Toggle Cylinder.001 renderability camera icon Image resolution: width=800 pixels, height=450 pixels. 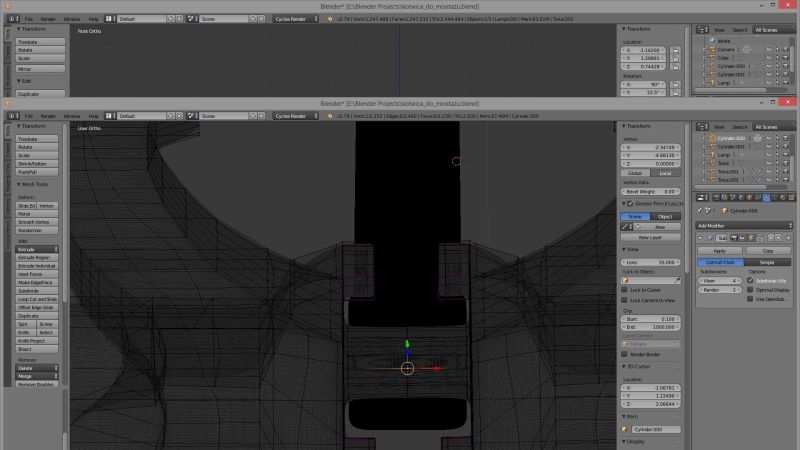point(786,147)
